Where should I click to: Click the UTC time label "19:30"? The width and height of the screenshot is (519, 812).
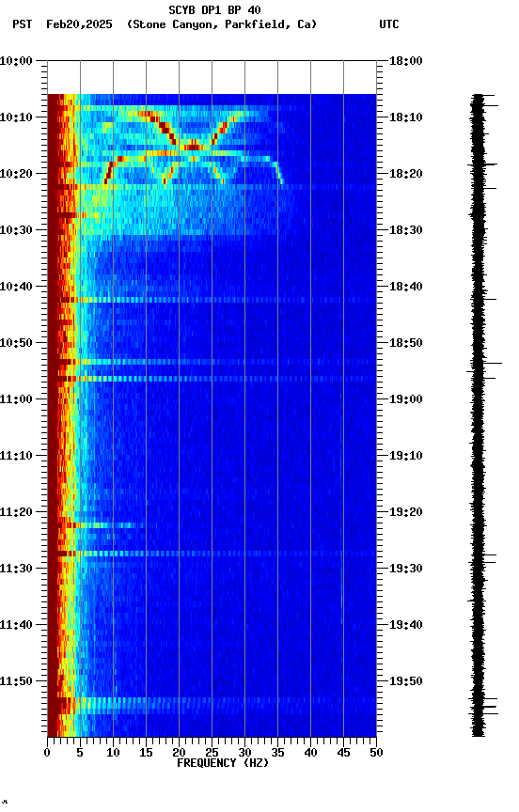click(406, 570)
